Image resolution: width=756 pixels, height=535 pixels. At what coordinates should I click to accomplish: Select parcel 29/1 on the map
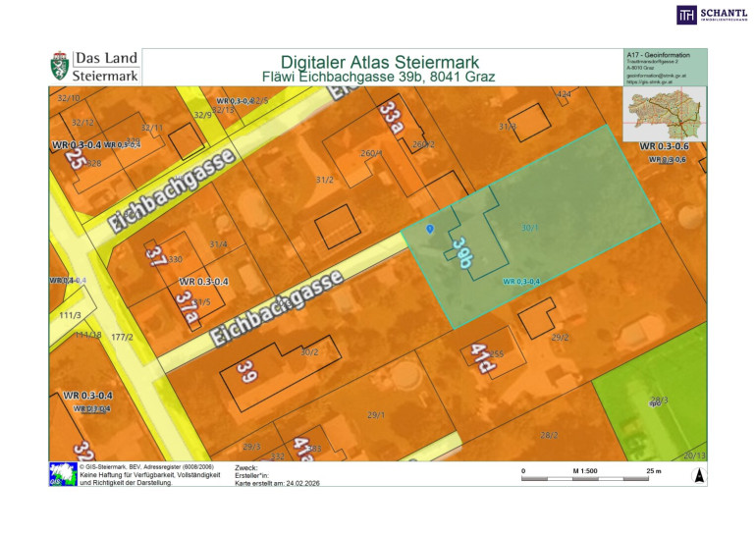pos(376,415)
